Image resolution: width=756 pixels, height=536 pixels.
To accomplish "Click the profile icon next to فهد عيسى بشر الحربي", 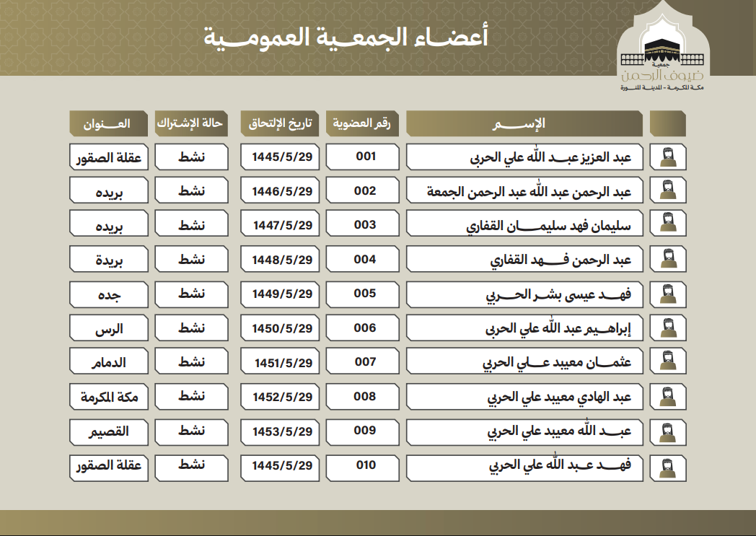I will point(667,294).
